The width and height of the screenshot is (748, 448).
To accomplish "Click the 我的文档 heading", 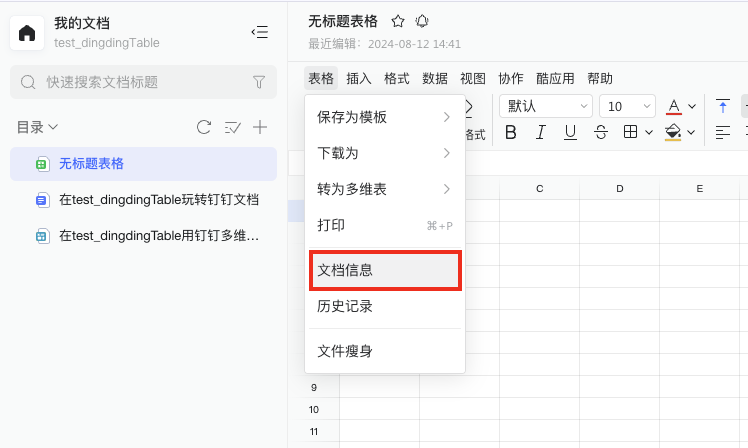I will (82, 23).
